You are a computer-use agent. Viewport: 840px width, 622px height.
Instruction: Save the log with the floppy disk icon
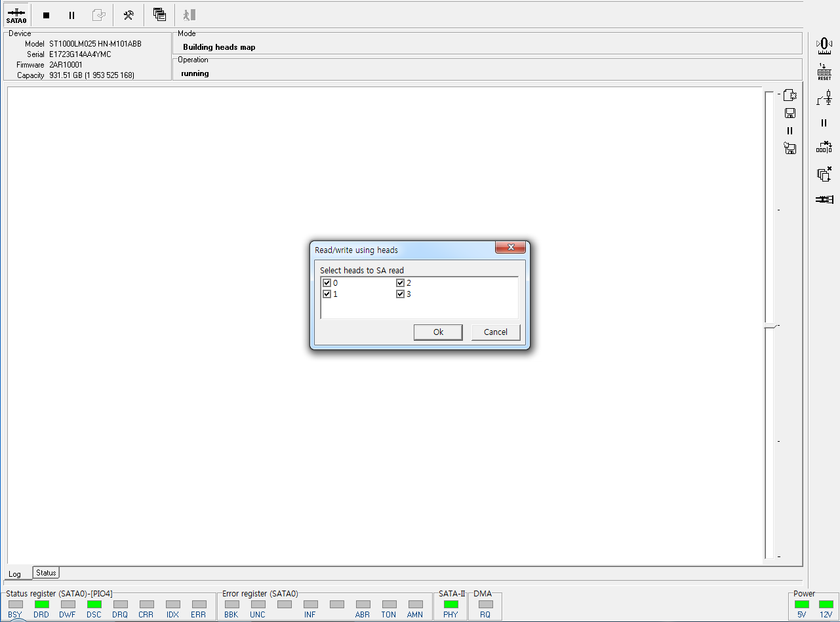coord(790,113)
